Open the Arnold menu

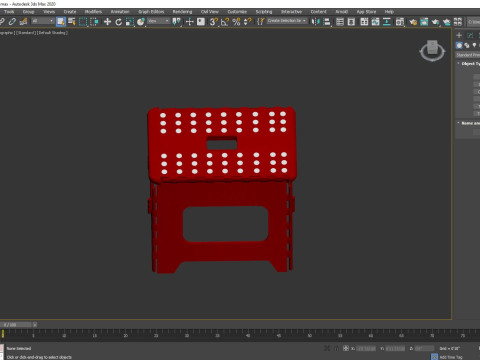[341, 12]
